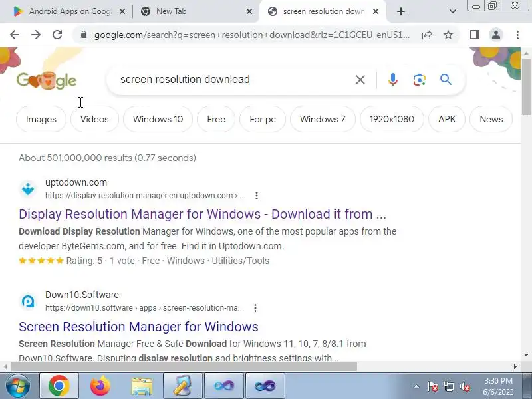This screenshot has width=532, height=399.
Task: Open Display Resolution Manager for Windows link
Action: tap(203, 214)
